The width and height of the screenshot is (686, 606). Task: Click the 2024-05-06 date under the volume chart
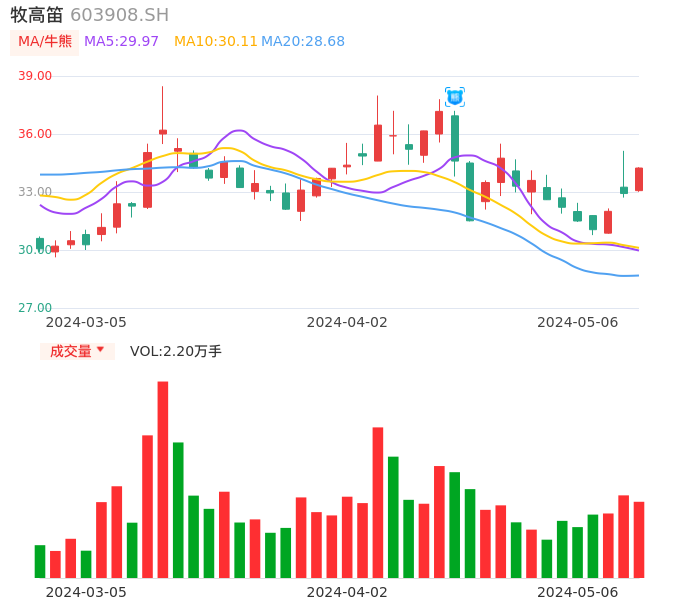point(578,592)
